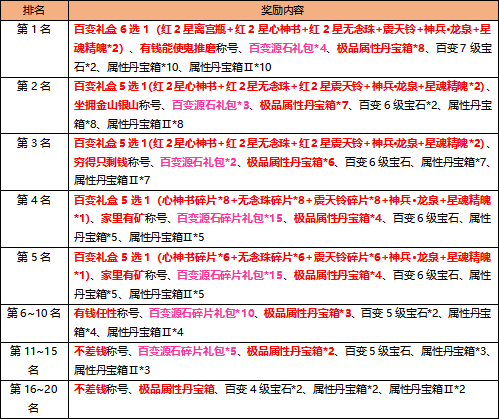Viewport: 499px width, 419px height.
Task: Select the 第 3 名 rank cell
Action: (34, 162)
